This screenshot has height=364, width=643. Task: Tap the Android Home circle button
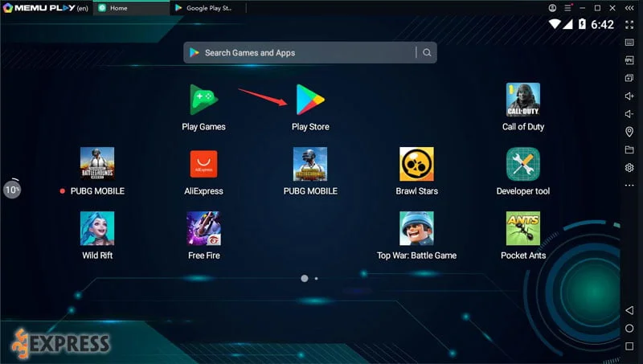pyautogui.click(x=629, y=329)
